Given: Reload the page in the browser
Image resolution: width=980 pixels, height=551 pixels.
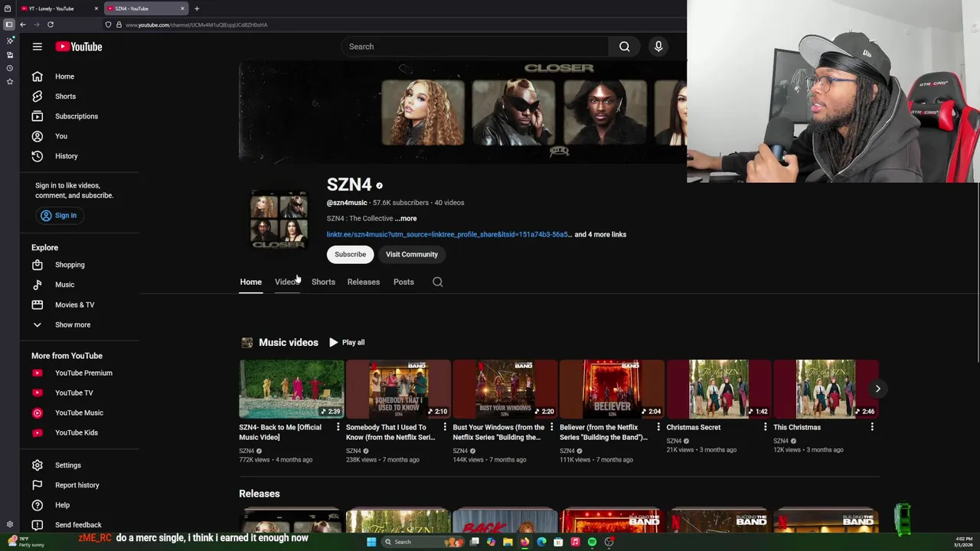Looking at the screenshot, I should [x=51, y=24].
